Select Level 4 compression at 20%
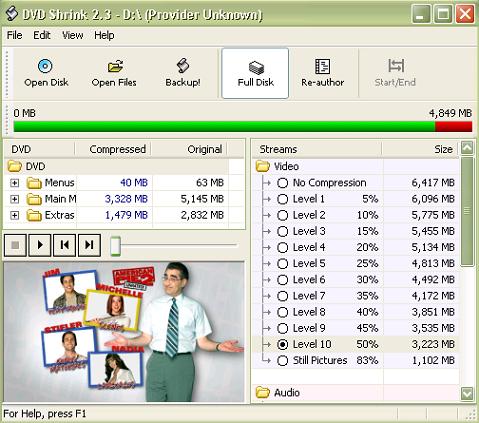Viewport: 479px width, 423px height. [x=282, y=247]
